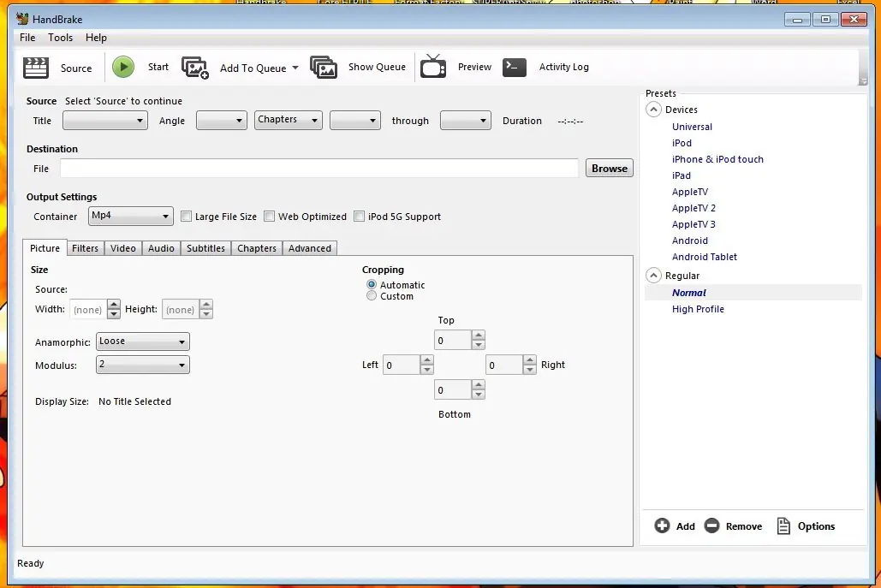The height and width of the screenshot is (588, 881).
Task: Switch to the Video tab
Action: pyautogui.click(x=123, y=248)
